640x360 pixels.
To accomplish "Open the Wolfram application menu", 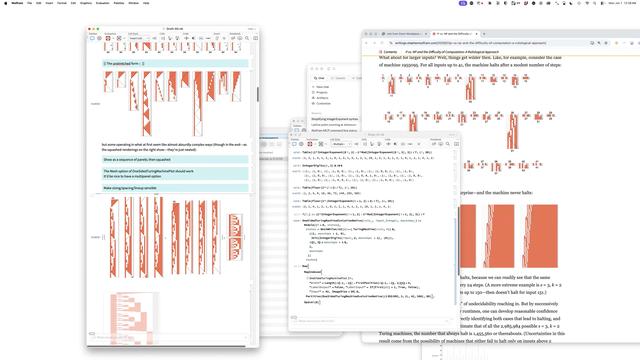I will point(17,3).
